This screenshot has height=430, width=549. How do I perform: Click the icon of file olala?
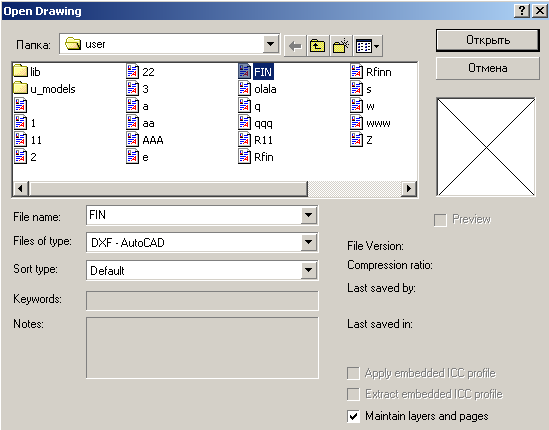(x=244, y=89)
